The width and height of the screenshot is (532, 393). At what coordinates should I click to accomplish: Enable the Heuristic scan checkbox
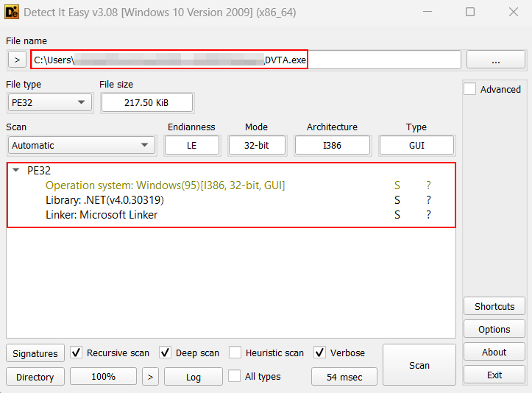click(x=235, y=353)
